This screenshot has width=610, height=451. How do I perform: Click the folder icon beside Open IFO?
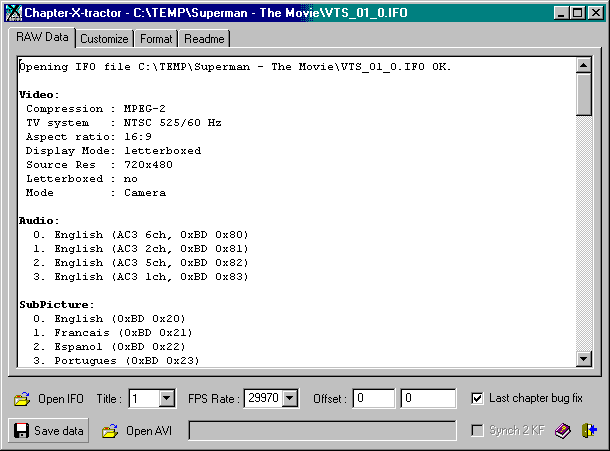click(22, 399)
